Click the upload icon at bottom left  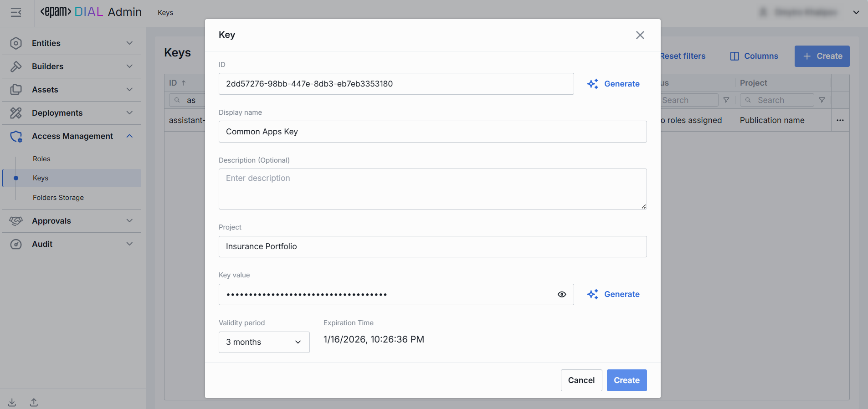coord(34,402)
